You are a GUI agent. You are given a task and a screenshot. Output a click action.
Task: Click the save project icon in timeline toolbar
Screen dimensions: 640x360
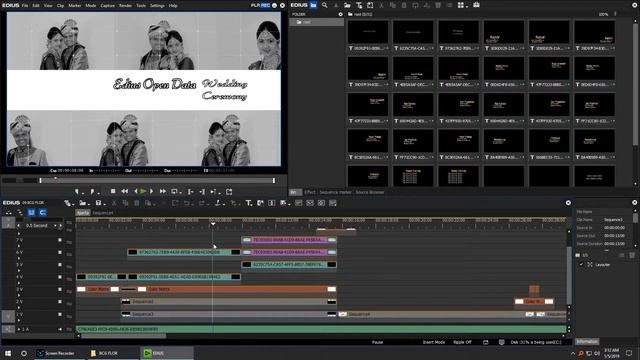pos(98,203)
